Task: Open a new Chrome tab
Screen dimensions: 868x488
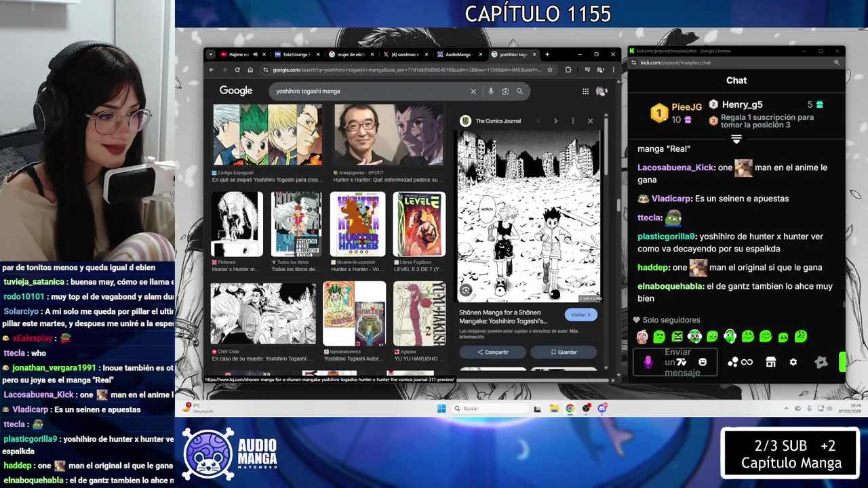Action: tap(547, 54)
